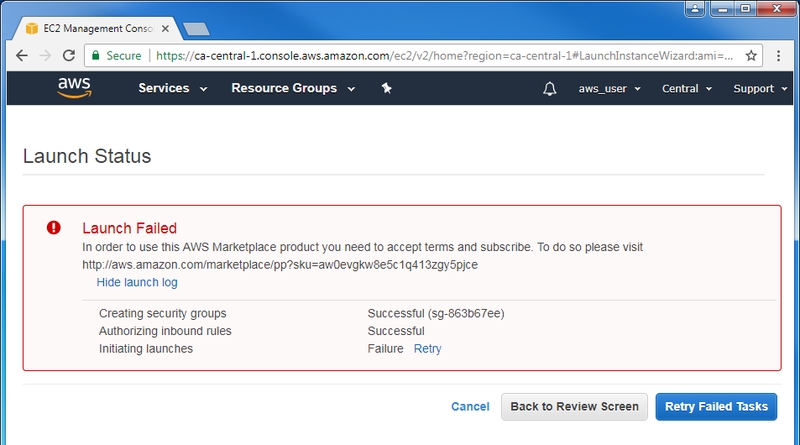800x445 pixels.
Task: Open Chrome's three-dot menu
Action: click(781, 56)
